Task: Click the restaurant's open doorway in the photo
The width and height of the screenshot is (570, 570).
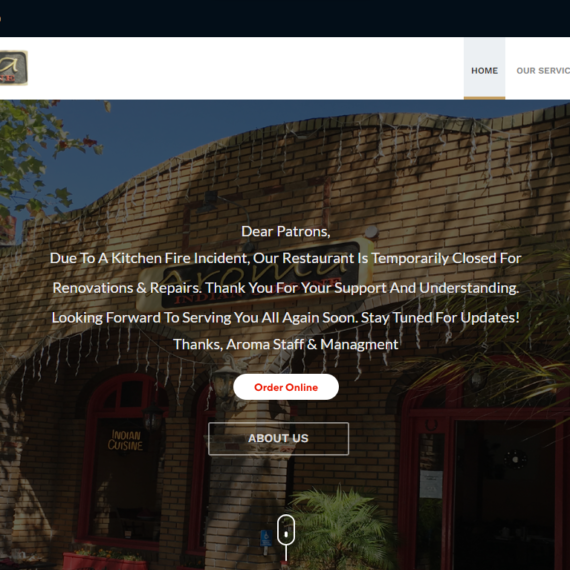Action: (x=507, y=494)
